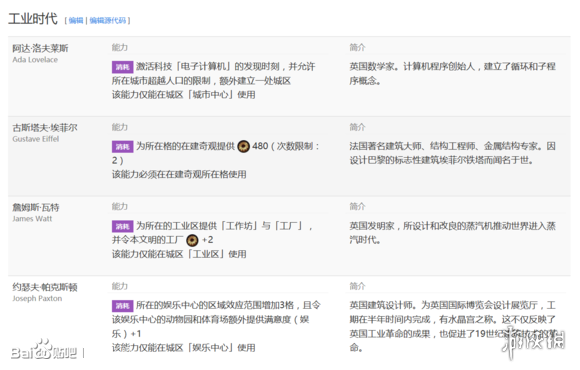Click the text 该能力仅能在城区「工业区」使用
This screenshot has height=370, width=580.
(179, 254)
